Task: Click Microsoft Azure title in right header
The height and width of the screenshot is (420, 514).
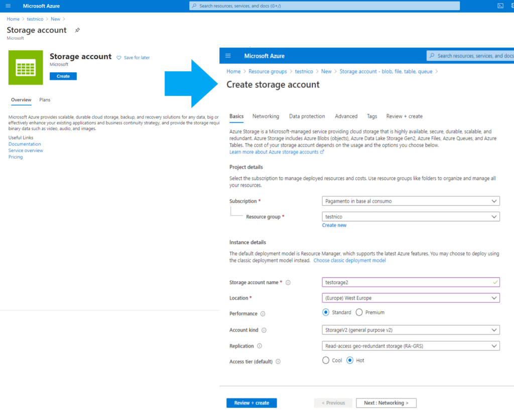Action: tap(264, 56)
